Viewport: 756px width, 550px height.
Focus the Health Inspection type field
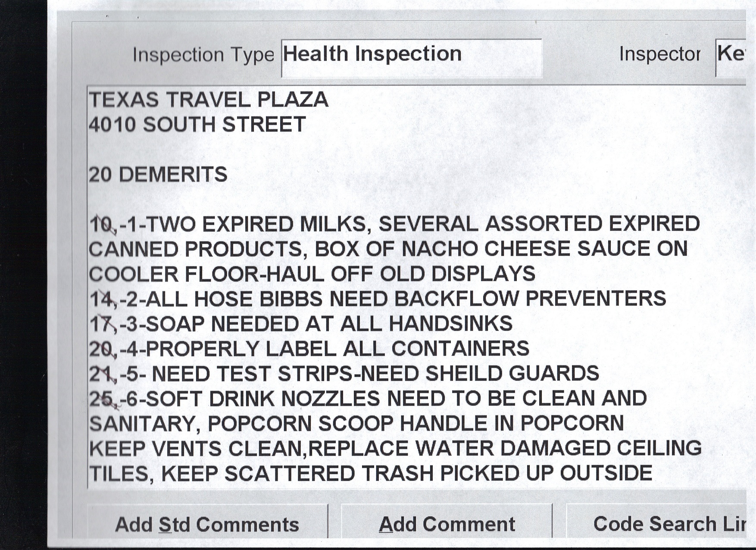pyautogui.click(x=411, y=57)
